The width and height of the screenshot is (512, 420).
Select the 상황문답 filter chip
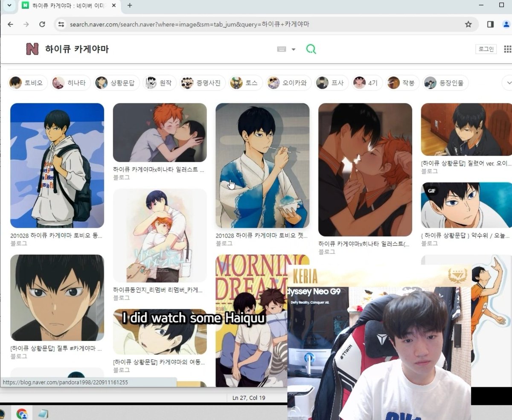click(116, 83)
